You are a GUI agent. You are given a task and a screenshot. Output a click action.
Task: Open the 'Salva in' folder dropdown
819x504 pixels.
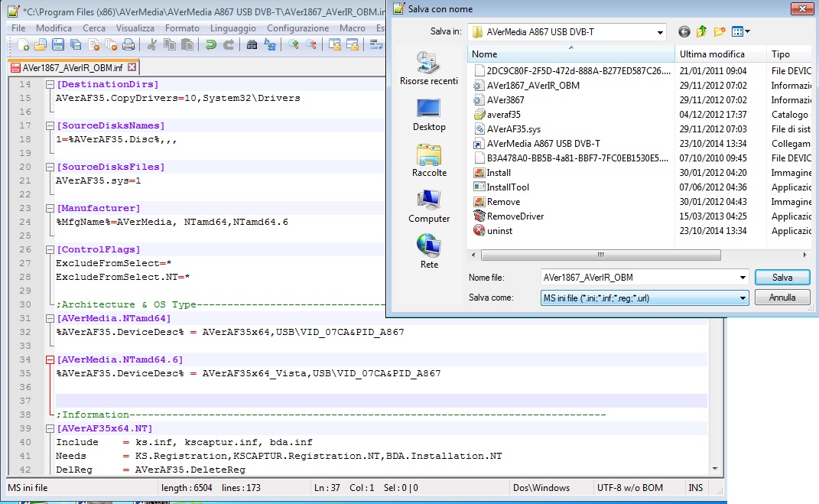[660, 32]
